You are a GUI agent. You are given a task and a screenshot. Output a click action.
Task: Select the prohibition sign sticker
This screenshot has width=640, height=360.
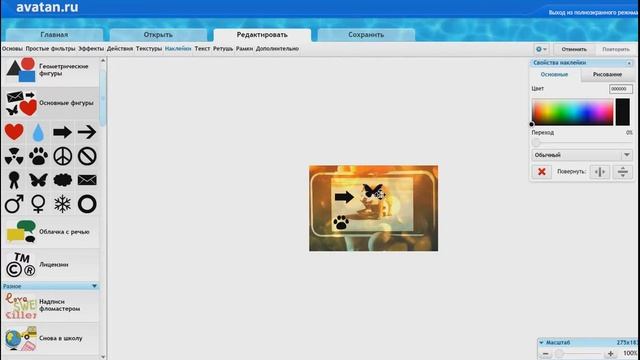[87, 156]
